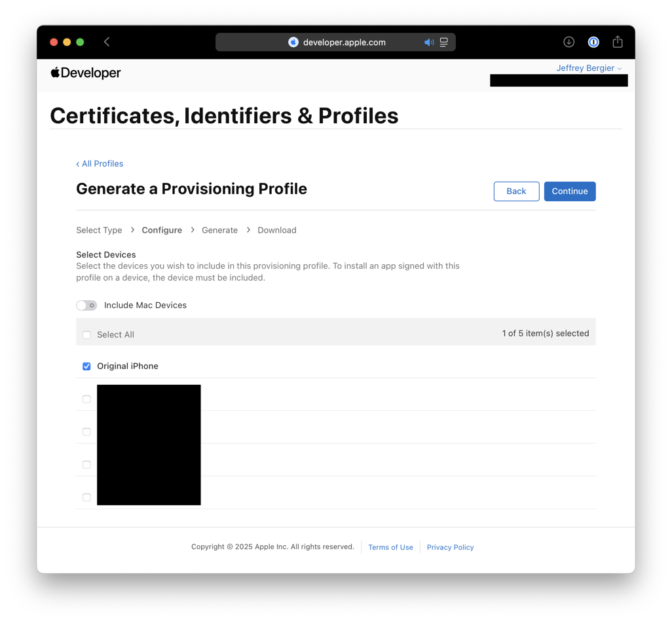Viewport: 672px width, 622px height.
Task: Show Safari downloads icon
Action: (x=569, y=42)
